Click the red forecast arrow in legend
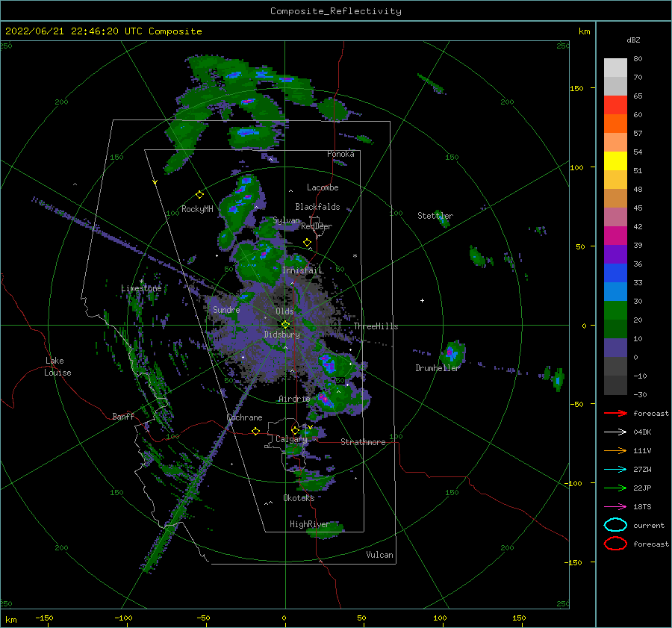Screen dimensions: 672x628 615,413
